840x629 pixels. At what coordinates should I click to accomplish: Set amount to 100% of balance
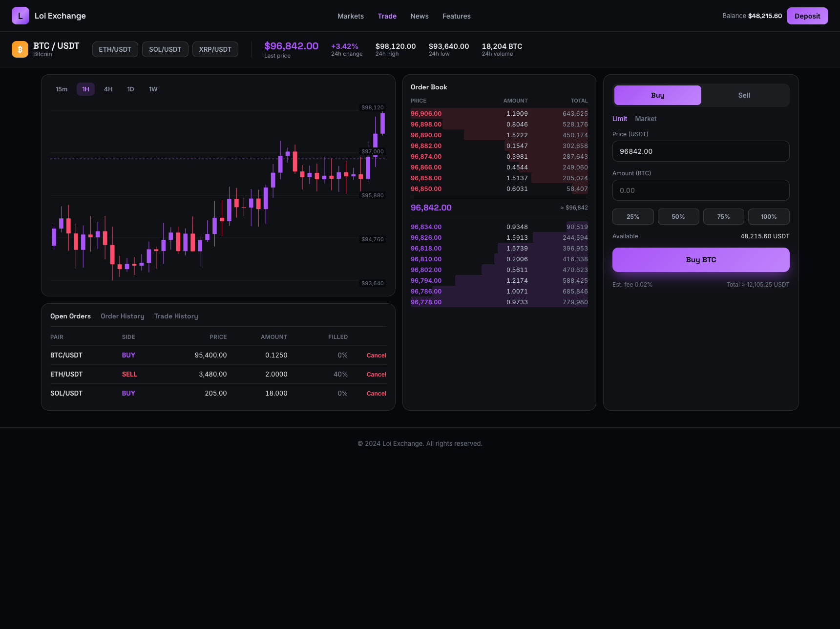(x=769, y=217)
